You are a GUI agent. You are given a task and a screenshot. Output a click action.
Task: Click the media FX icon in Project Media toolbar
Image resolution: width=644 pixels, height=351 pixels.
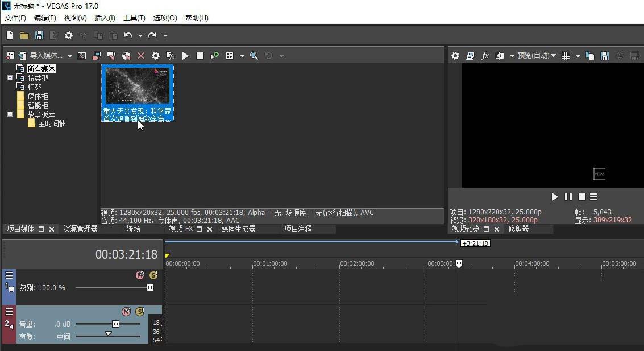click(171, 56)
